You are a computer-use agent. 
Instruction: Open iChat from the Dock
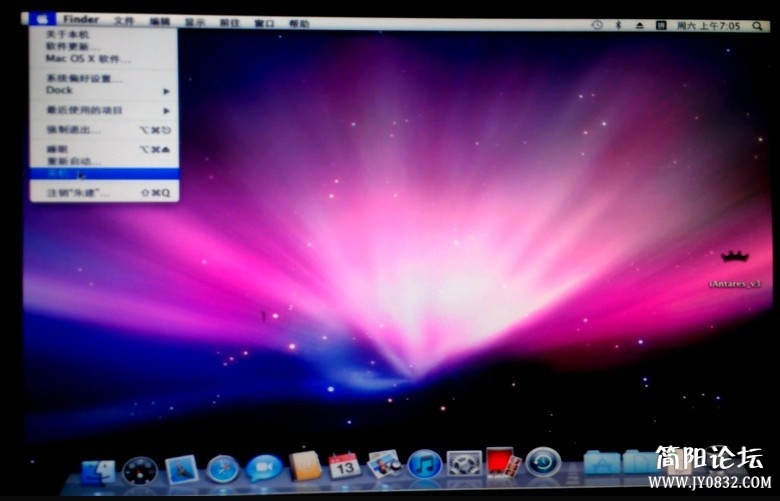coord(264,468)
